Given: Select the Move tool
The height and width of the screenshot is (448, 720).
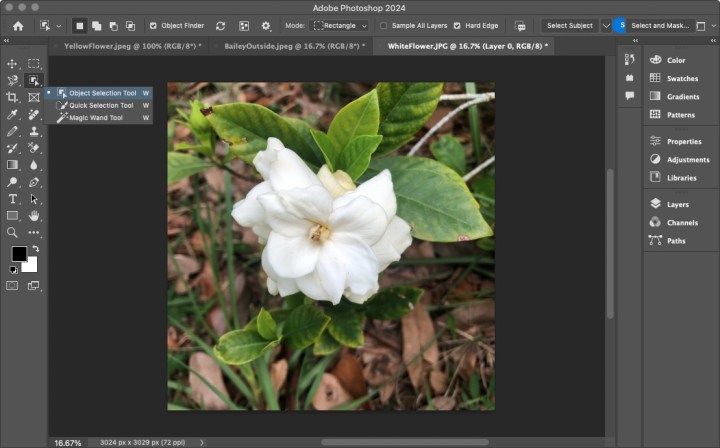Looking at the screenshot, I should point(13,63).
